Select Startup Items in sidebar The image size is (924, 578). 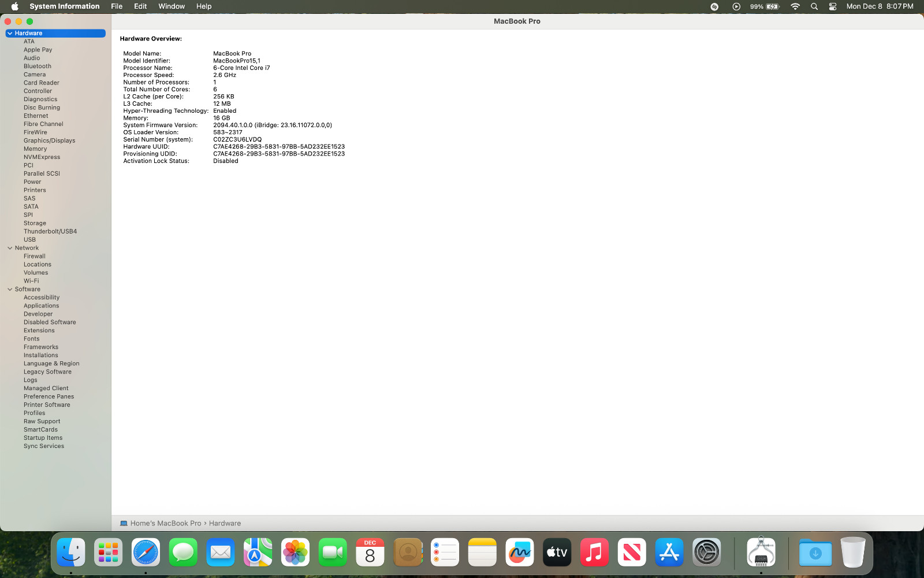click(43, 438)
